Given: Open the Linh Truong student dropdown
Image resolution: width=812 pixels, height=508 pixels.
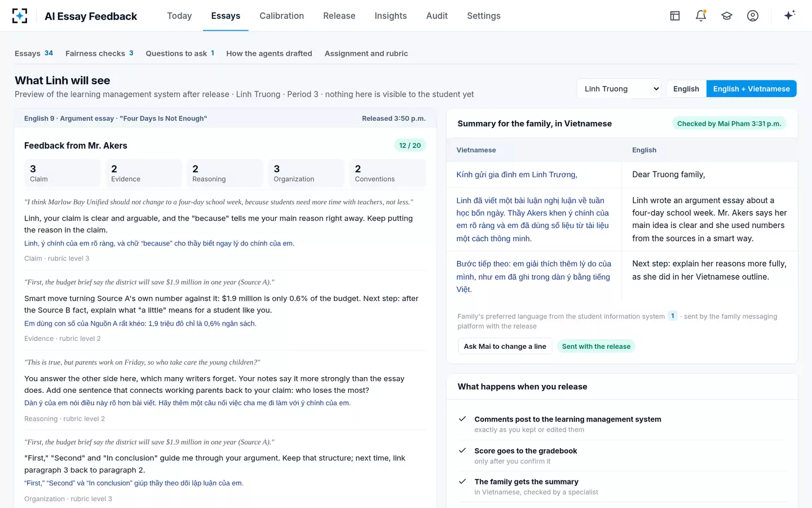Looking at the screenshot, I should (619, 89).
